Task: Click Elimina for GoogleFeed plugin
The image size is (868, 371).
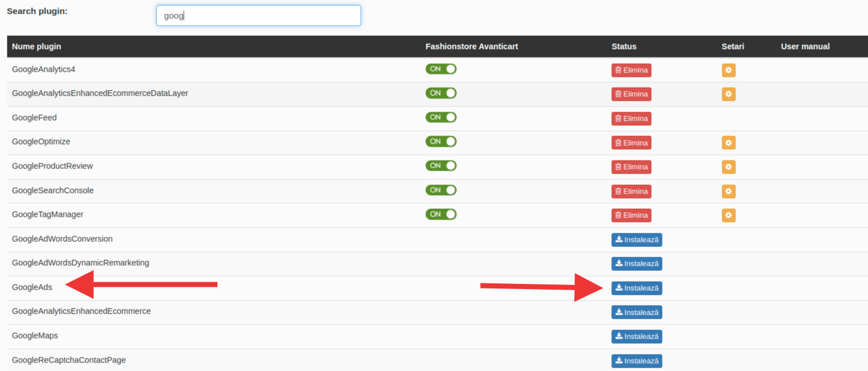Action: coord(631,118)
